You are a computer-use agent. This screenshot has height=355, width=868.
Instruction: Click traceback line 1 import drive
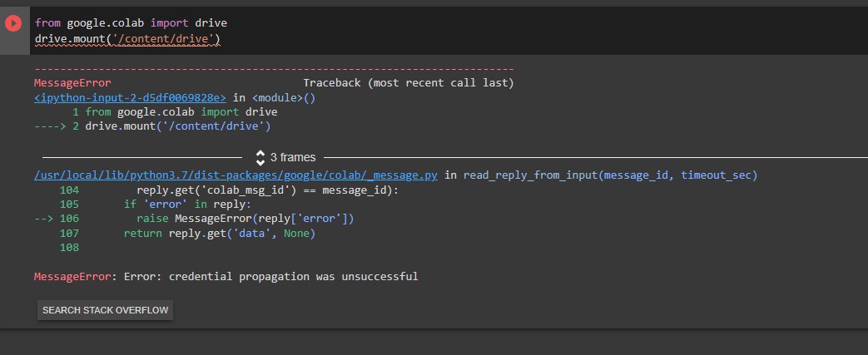(175, 112)
